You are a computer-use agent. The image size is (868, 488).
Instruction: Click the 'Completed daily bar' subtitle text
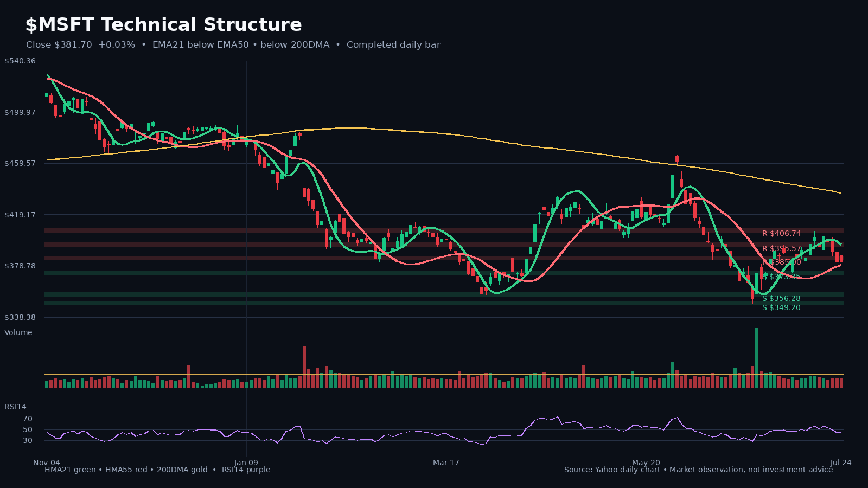393,44
